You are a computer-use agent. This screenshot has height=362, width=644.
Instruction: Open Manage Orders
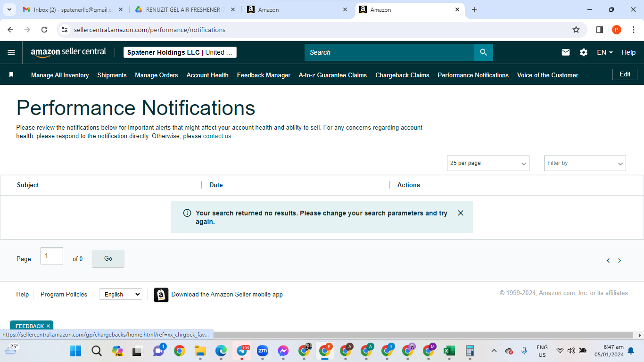157,75
